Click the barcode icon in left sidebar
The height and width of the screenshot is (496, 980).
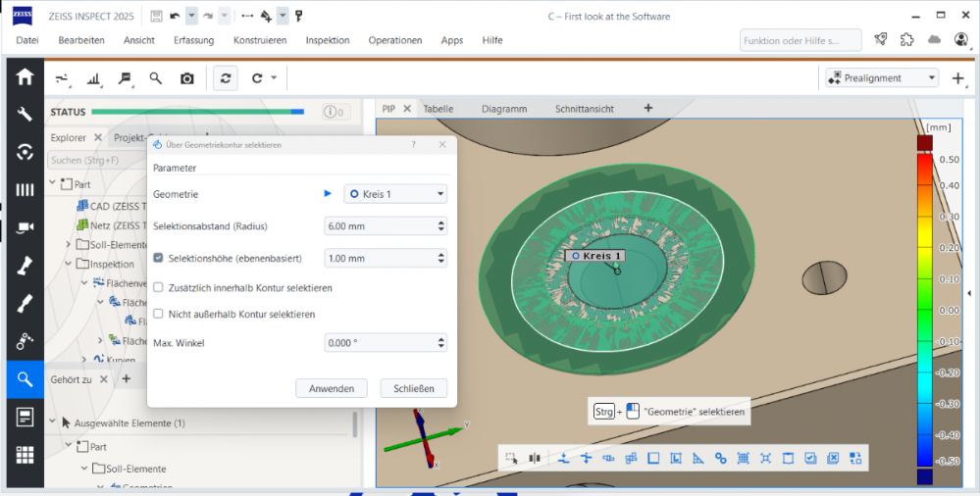click(x=25, y=190)
